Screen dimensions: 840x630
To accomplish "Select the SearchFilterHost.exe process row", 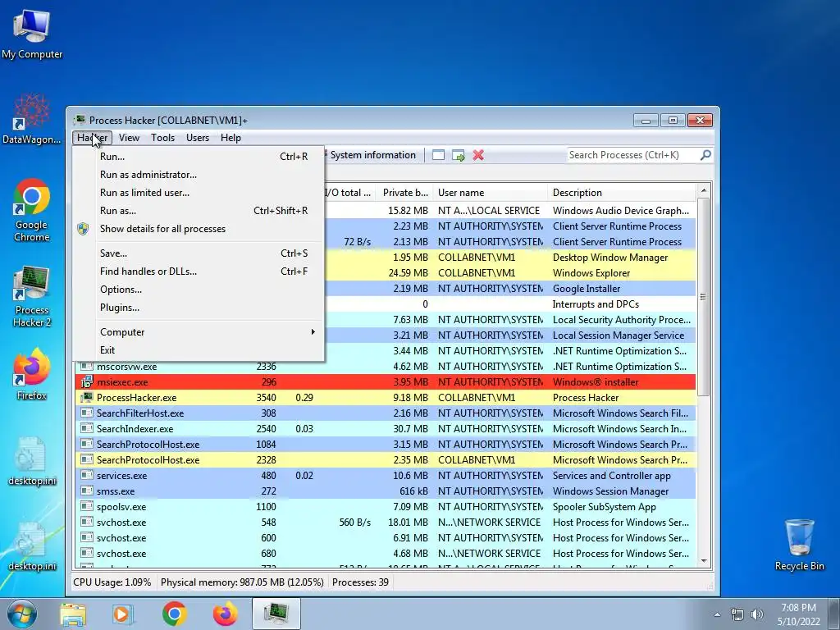I will pos(386,413).
